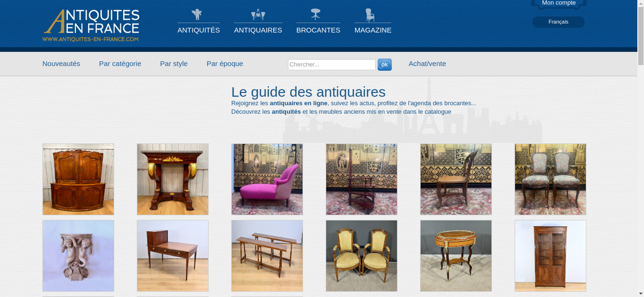
Task: Expand the Par style menu
Action: point(174,64)
